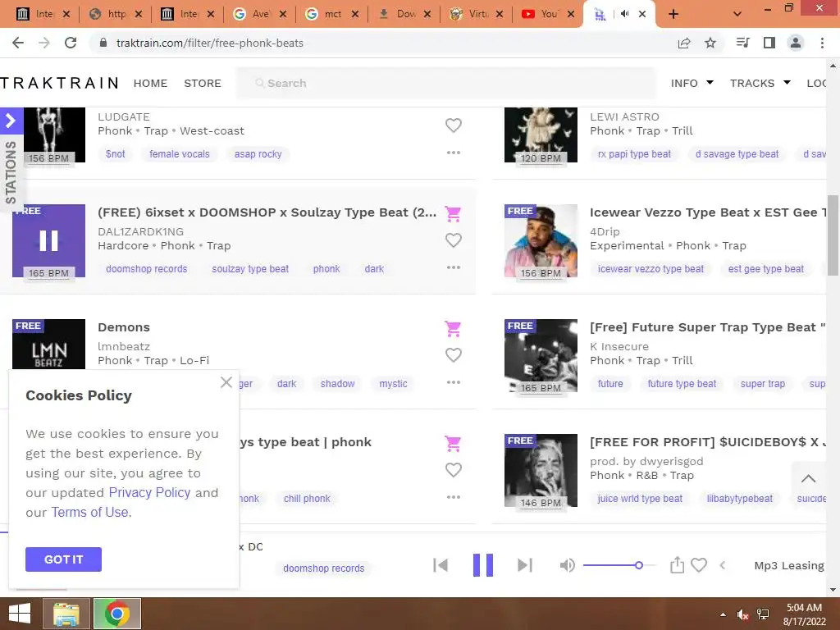840x630 pixels.
Task: Switch to the Google 'mct' tab
Action: 332,14
